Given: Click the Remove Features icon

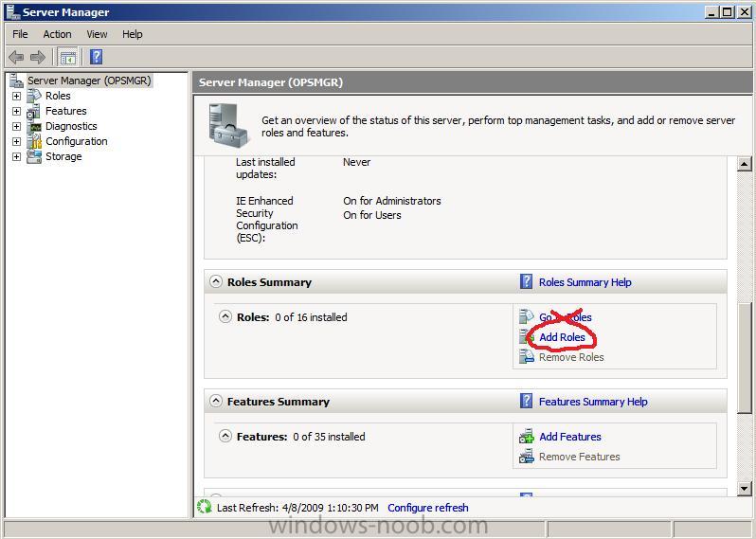Looking at the screenshot, I should [x=526, y=456].
